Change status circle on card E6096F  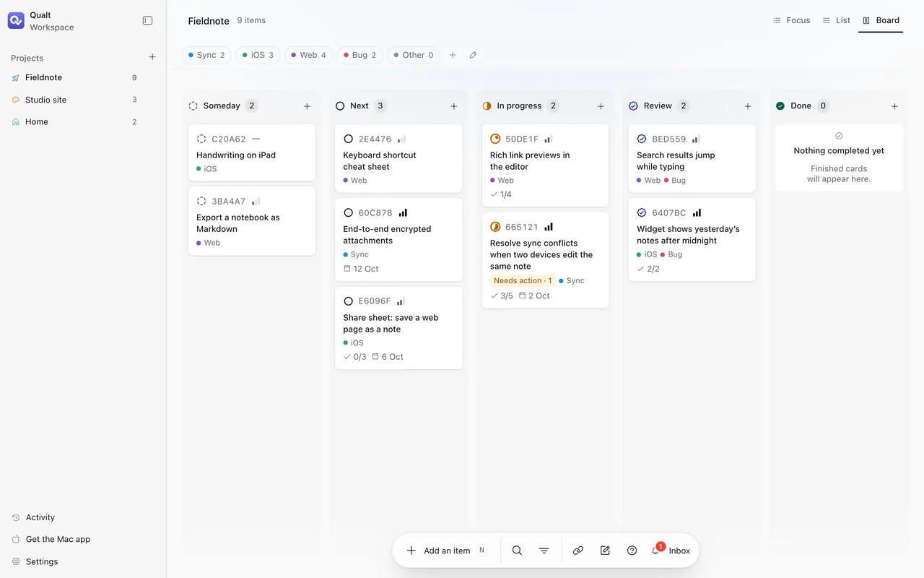(349, 301)
